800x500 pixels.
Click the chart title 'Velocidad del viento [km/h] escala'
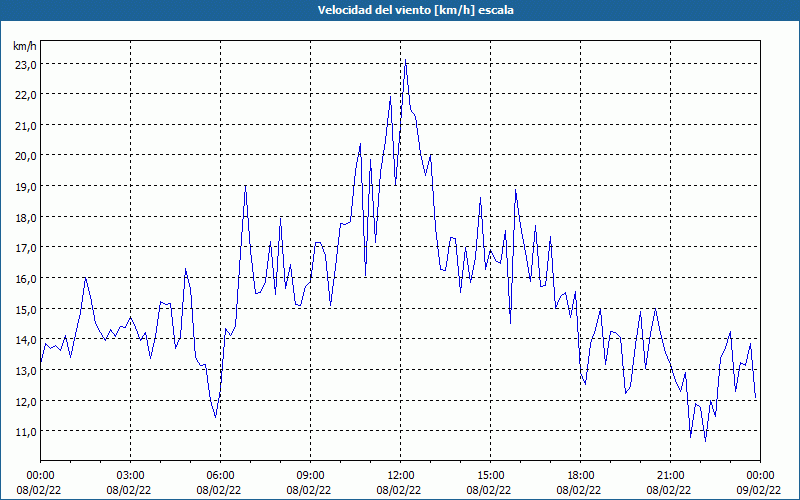[x=415, y=10]
